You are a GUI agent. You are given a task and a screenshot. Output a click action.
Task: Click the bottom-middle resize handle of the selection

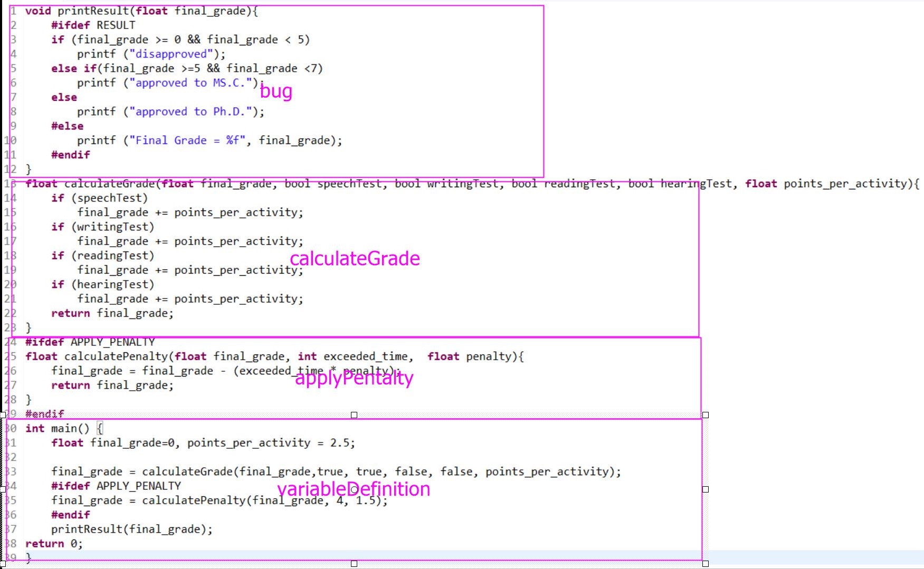354,564
